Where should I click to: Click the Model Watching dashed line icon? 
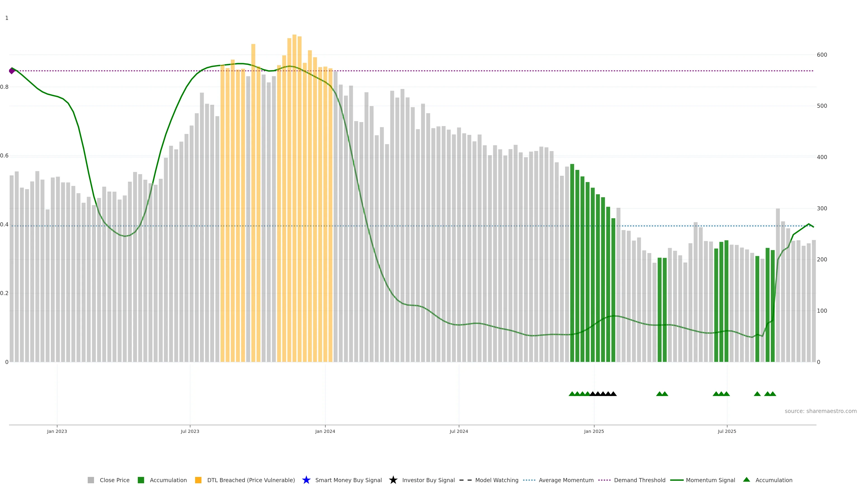pos(465,480)
